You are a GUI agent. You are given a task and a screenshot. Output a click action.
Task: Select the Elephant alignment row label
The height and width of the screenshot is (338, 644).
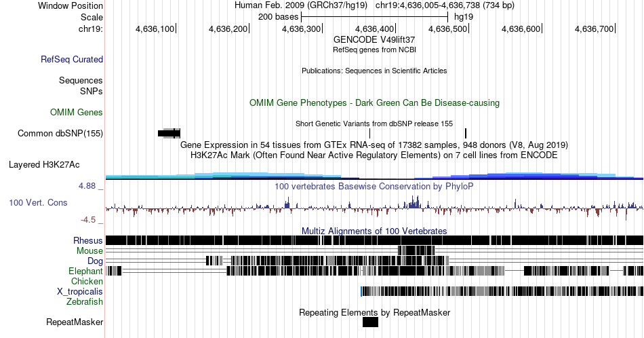tap(86, 271)
